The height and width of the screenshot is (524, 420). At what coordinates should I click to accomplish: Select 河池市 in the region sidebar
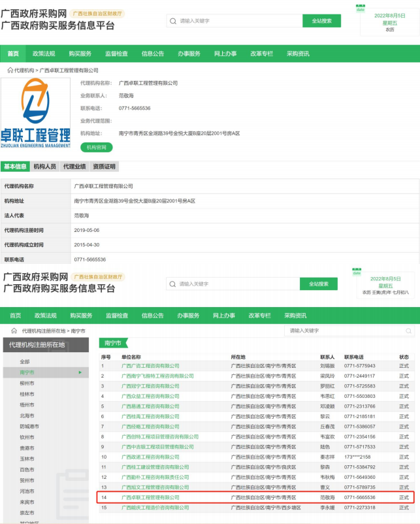coord(27,491)
